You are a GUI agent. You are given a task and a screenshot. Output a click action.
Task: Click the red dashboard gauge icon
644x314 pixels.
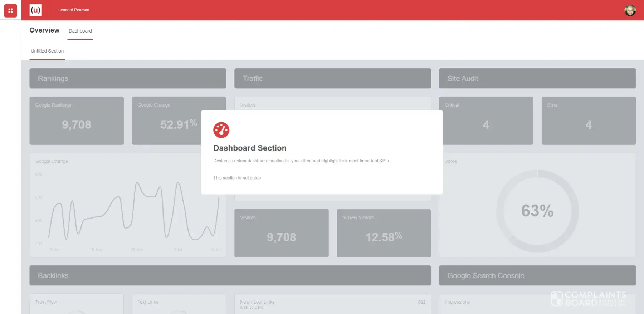point(221,130)
